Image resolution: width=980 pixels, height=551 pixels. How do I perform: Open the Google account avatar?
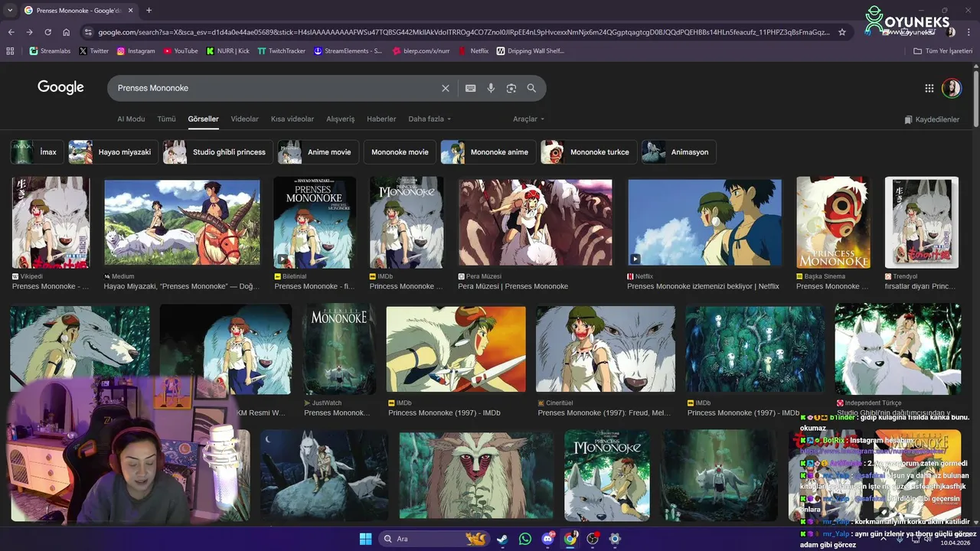[x=952, y=88]
